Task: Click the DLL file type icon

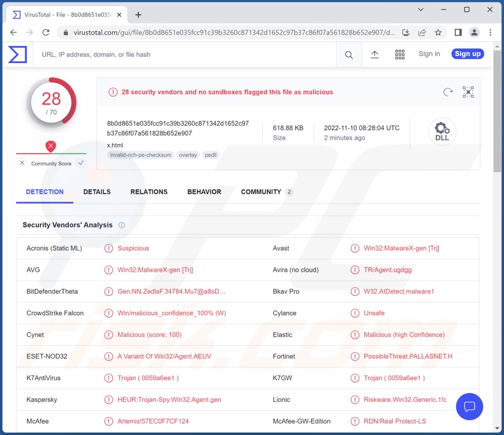Action: 442,131
